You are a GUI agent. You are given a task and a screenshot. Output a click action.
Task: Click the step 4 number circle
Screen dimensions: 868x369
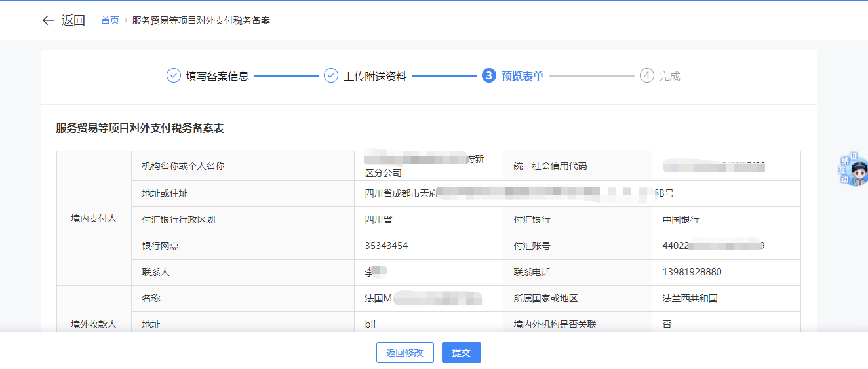click(646, 76)
